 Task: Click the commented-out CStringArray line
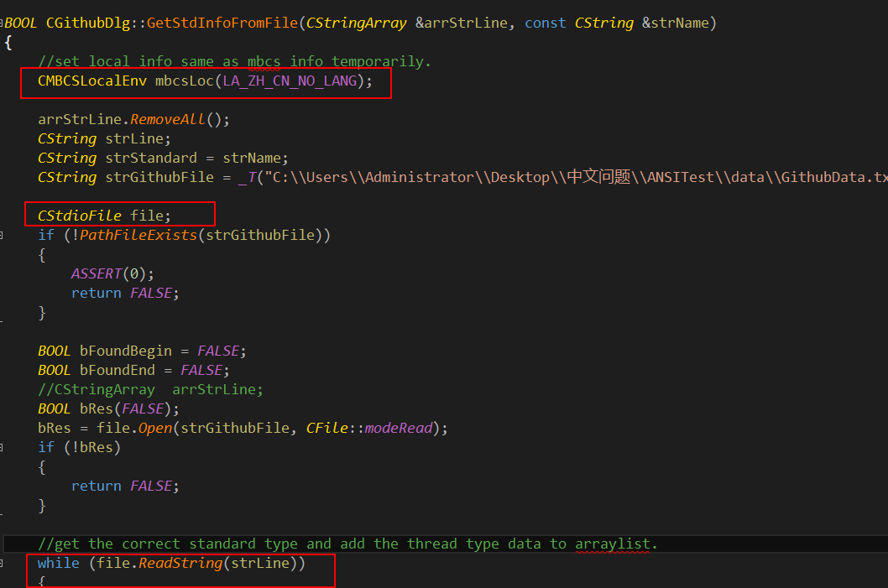pyautogui.click(x=151, y=389)
